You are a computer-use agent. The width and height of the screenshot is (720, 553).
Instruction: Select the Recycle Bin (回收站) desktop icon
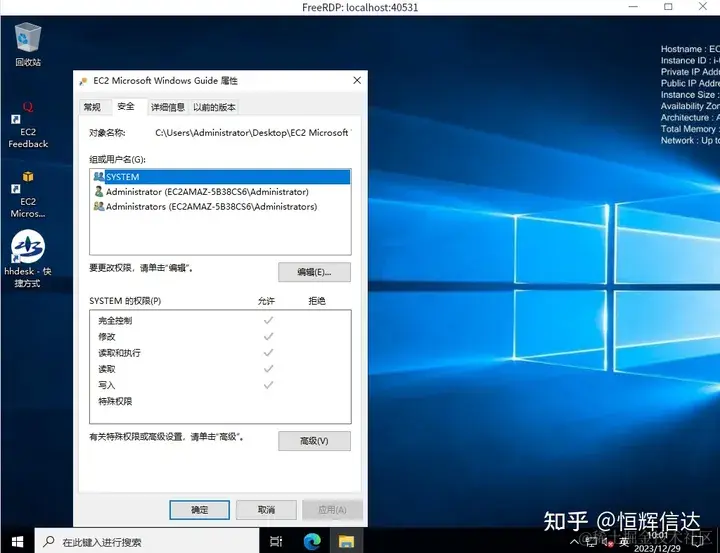(28, 45)
